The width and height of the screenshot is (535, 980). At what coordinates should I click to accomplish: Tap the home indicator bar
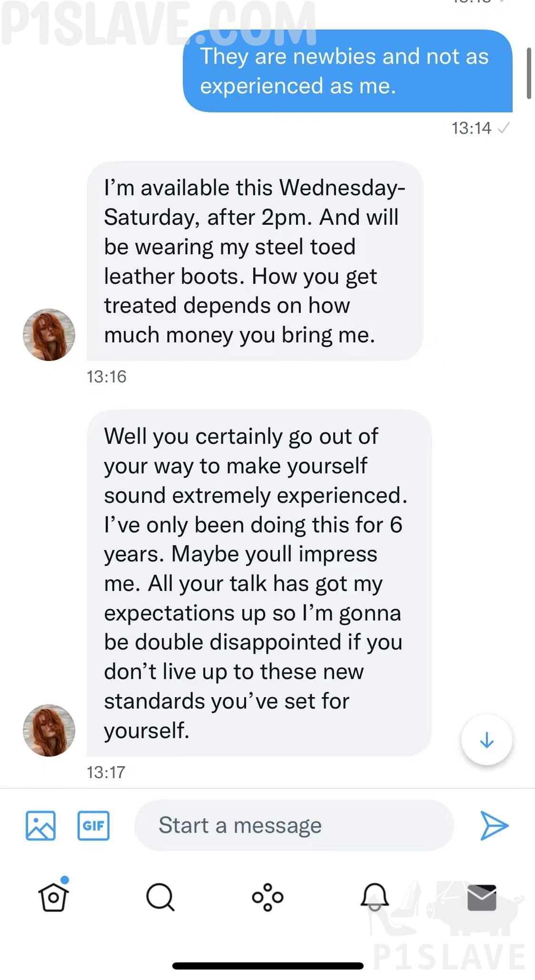tap(267, 966)
